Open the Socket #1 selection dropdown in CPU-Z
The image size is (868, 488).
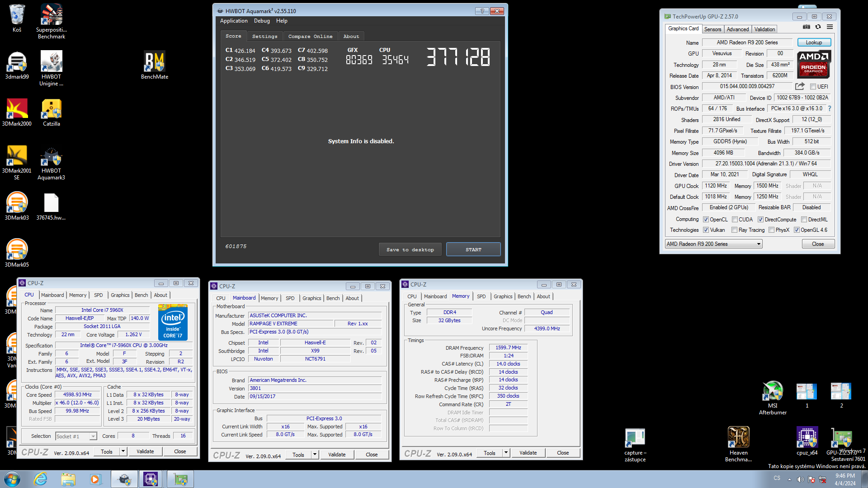click(x=76, y=436)
